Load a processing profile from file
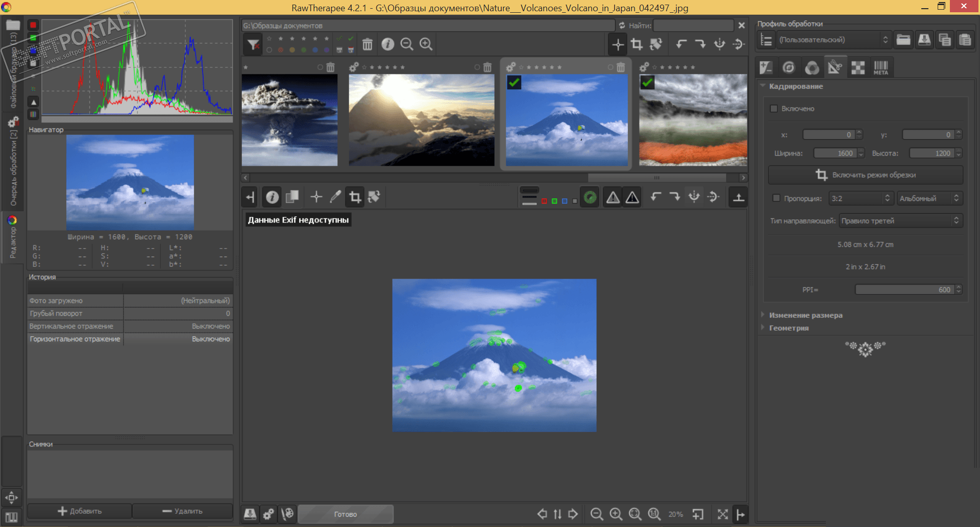 pos(903,40)
